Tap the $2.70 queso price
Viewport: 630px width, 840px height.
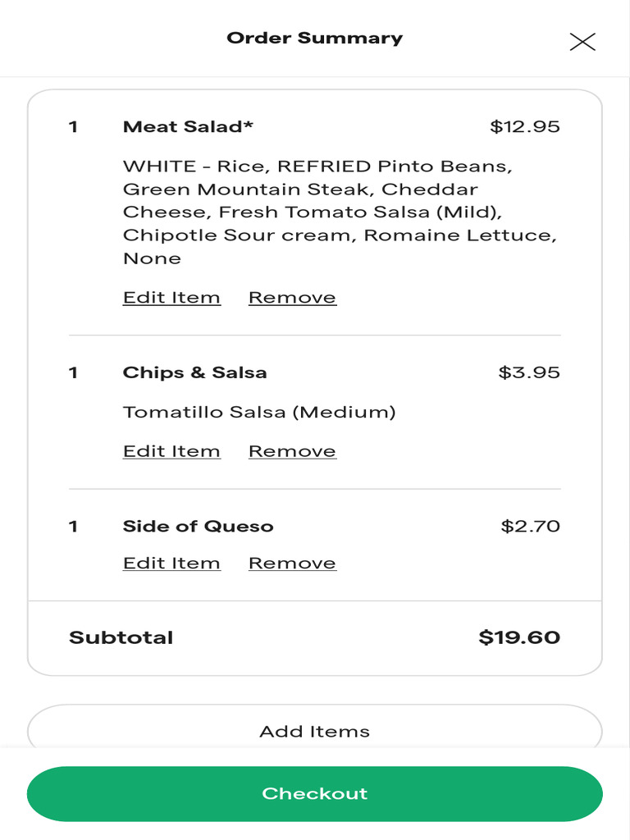(531, 526)
